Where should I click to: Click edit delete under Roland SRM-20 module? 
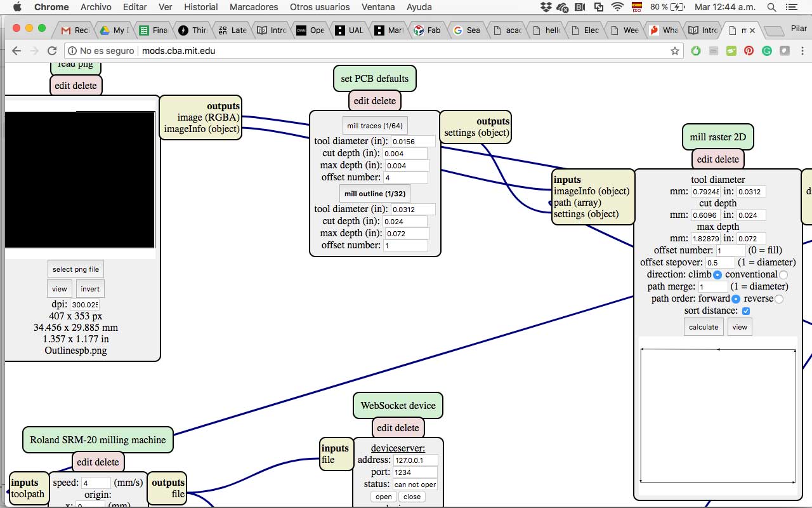coord(98,462)
